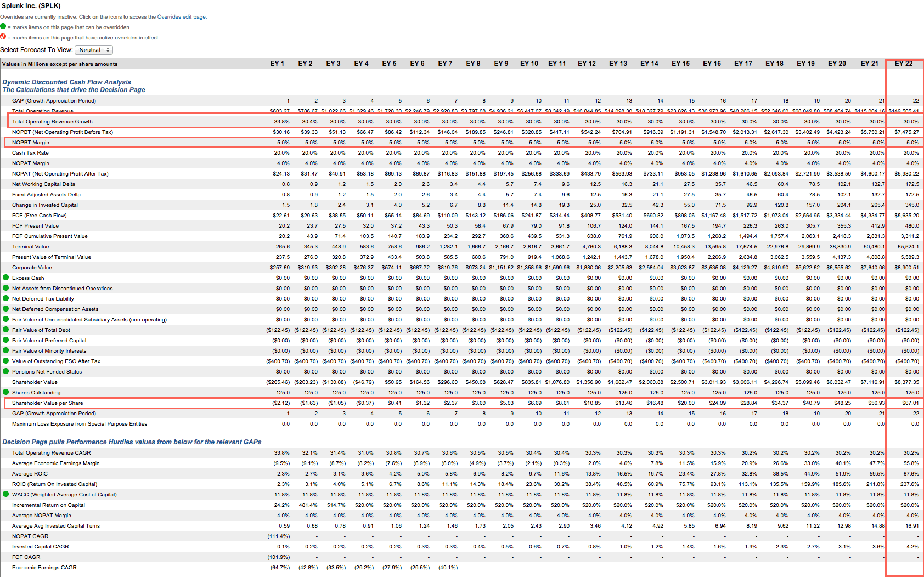The width and height of the screenshot is (924, 577).
Task: Click 33.8% Total Operating Revenue Growth value
Action: (x=282, y=122)
